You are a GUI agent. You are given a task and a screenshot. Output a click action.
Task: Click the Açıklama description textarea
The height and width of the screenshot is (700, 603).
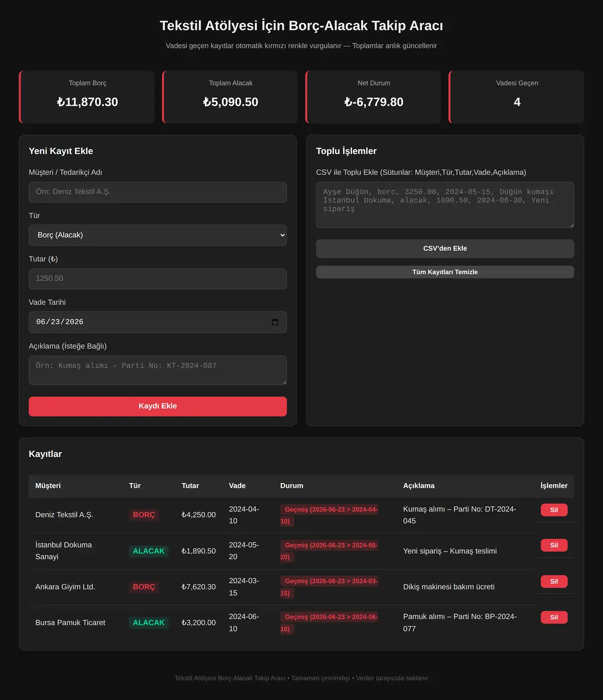[x=158, y=370]
